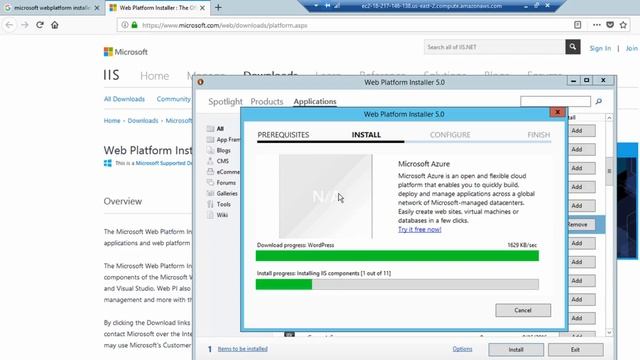Click the 'Microsoft Azure' heading text
Image resolution: width=640 pixels, height=360 pixels.
424,164
